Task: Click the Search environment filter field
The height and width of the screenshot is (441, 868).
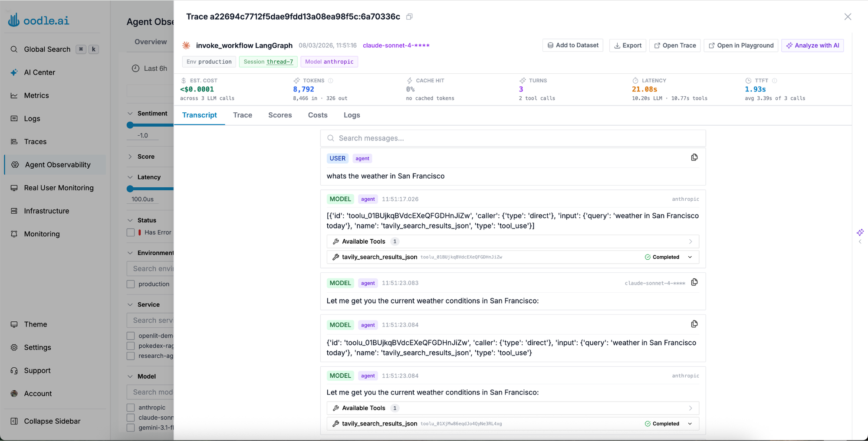Action: tap(150, 268)
